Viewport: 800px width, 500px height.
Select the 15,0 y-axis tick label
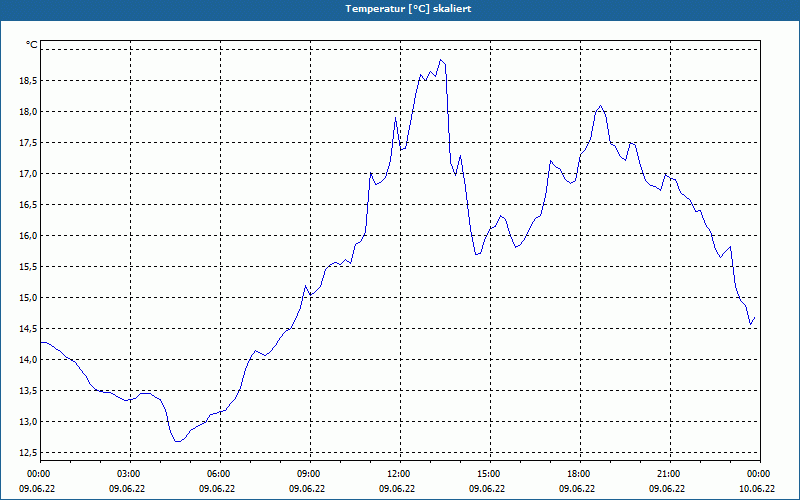coord(29,297)
